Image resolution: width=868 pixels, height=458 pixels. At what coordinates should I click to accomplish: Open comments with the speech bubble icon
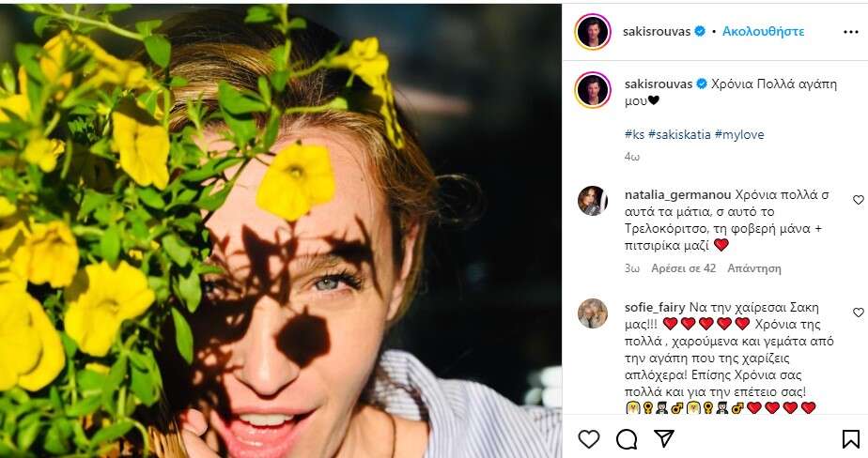[x=627, y=438]
